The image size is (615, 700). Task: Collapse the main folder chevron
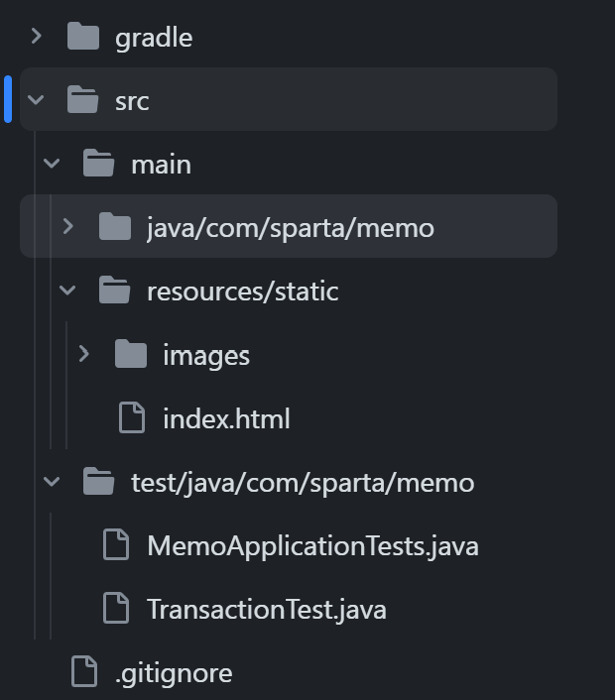point(52,164)
